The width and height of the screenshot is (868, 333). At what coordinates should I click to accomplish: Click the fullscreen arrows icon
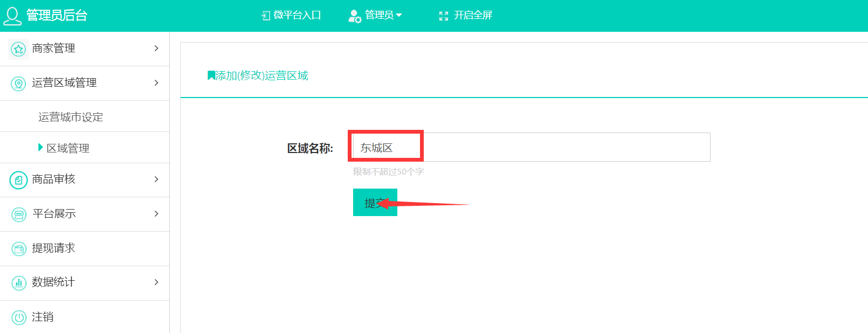tap(444, 16)
